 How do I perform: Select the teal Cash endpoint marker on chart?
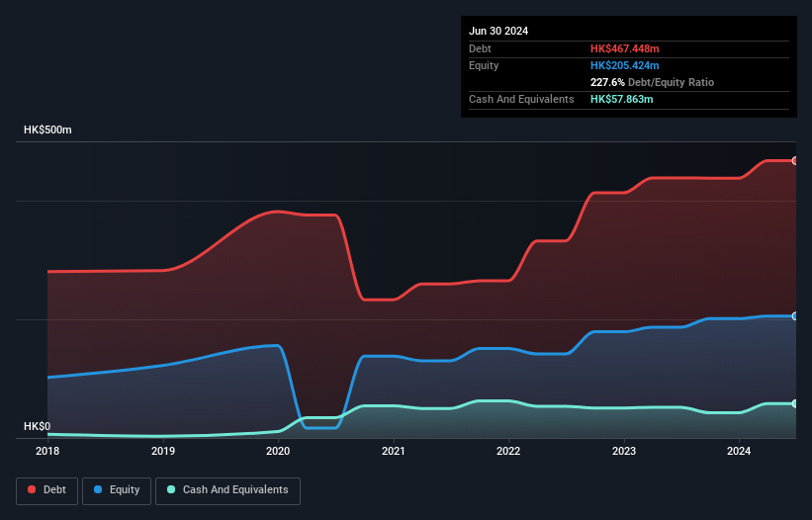coord(795,403)
